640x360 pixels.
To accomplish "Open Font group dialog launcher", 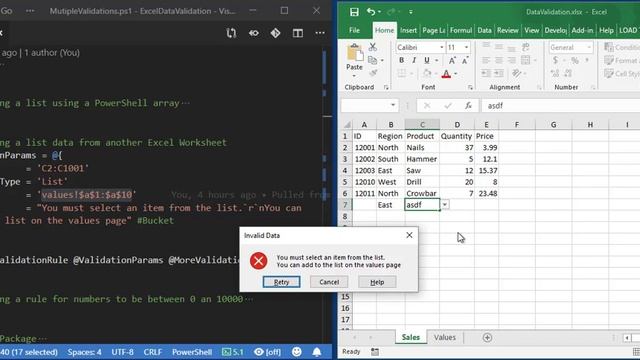I will tap(470, 87).
